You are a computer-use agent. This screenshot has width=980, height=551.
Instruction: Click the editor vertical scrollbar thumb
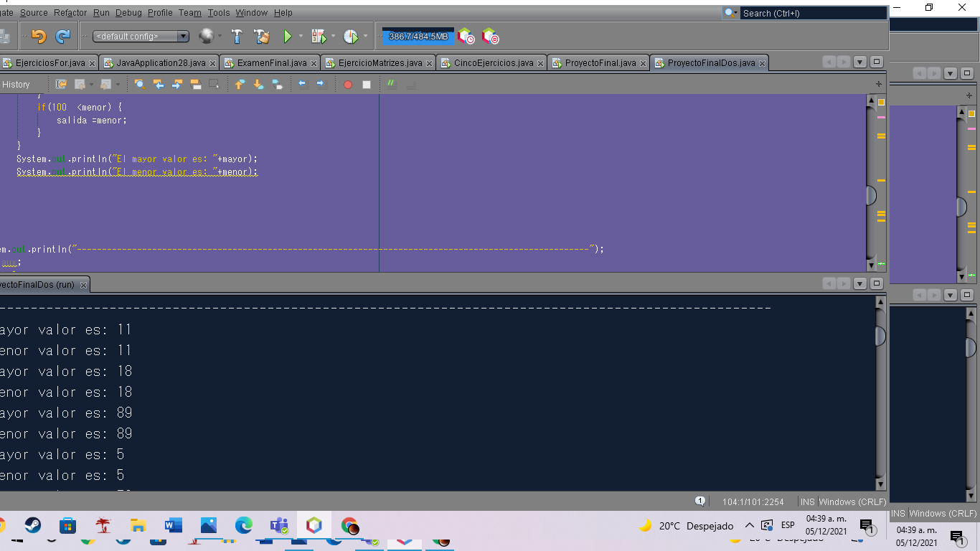pos(871,195)
